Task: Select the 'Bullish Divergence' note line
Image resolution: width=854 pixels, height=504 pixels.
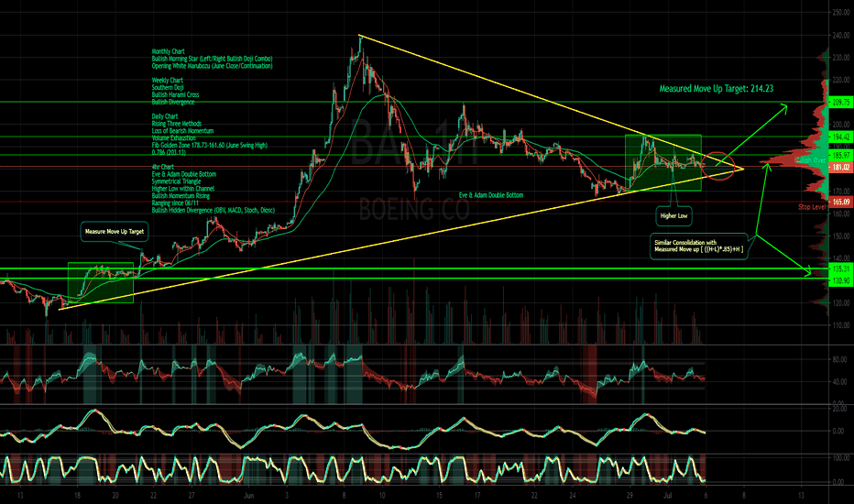Action: pyautogui.click(x=173, y=102)
